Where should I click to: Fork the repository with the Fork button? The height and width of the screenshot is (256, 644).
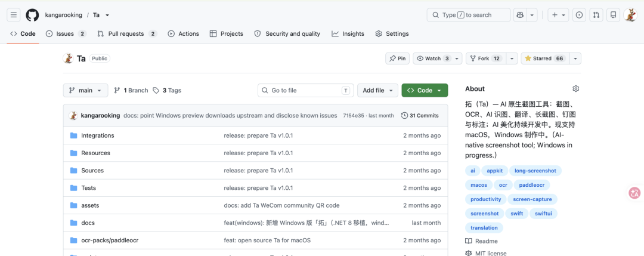click(x=486, y=58)
